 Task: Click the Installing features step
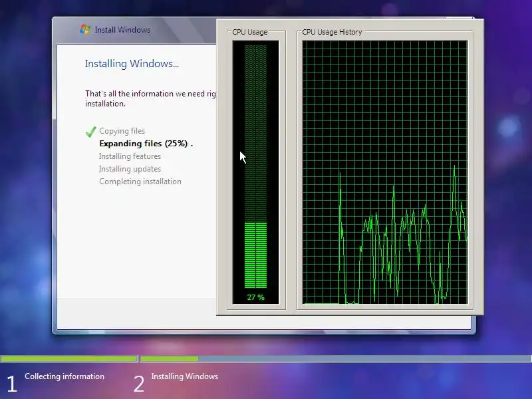(130, 156)
